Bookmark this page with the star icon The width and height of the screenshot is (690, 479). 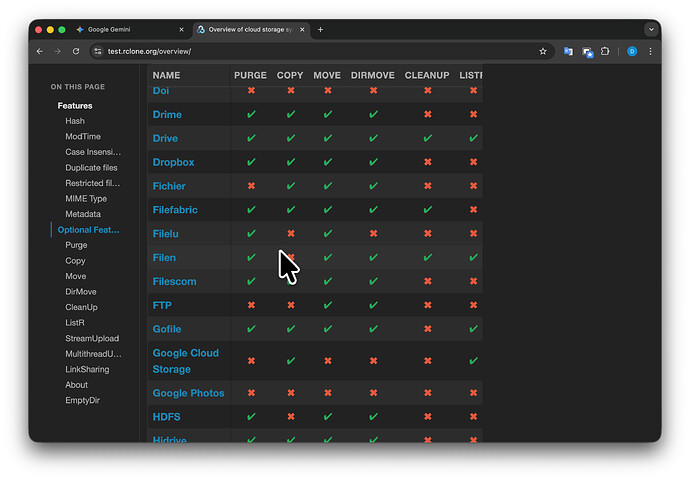tap(543, 51)
